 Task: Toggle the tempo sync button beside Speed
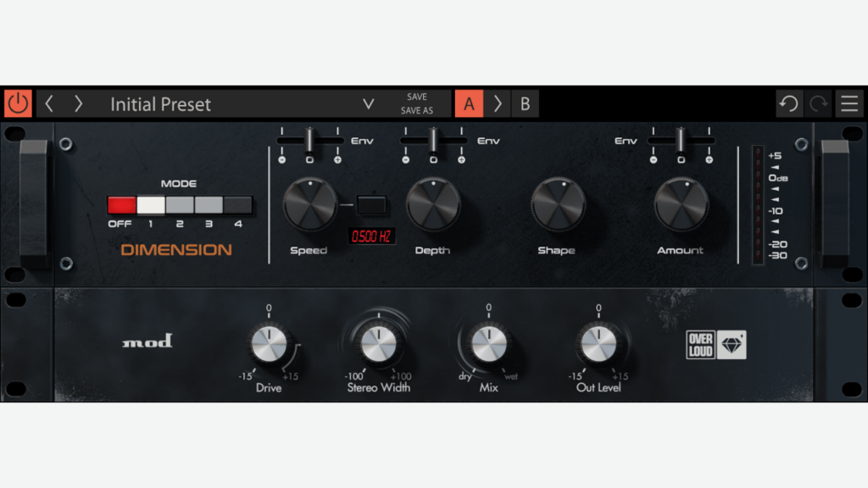[x=370, y=206]
